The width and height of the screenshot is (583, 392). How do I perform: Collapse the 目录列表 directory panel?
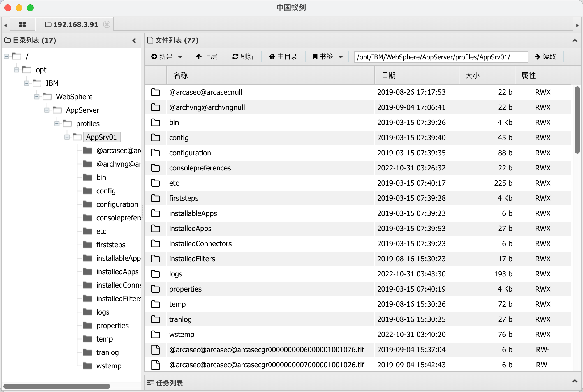(x=134, y=41)
